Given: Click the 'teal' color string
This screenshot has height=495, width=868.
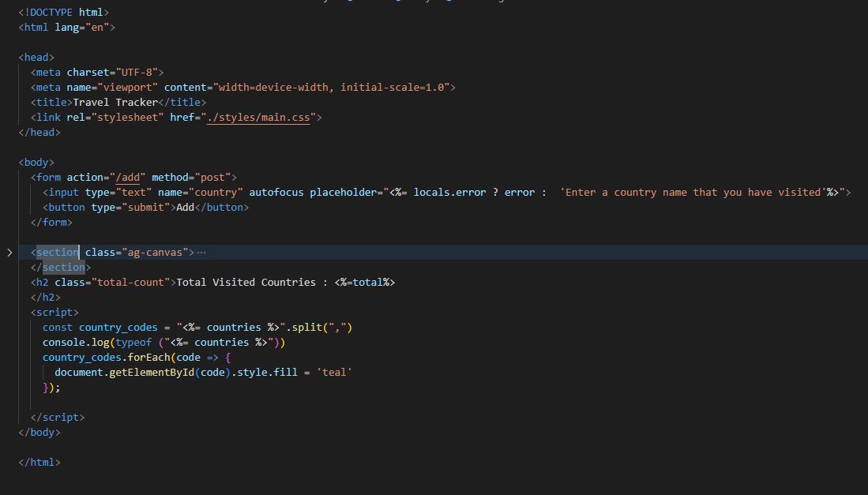Looking at the screenshot, I should coord(334,372).
